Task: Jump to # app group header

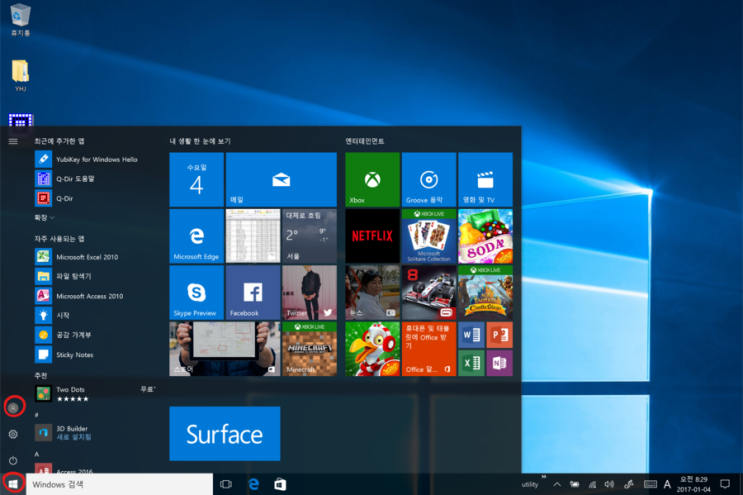Action: (x=36, y=415)
